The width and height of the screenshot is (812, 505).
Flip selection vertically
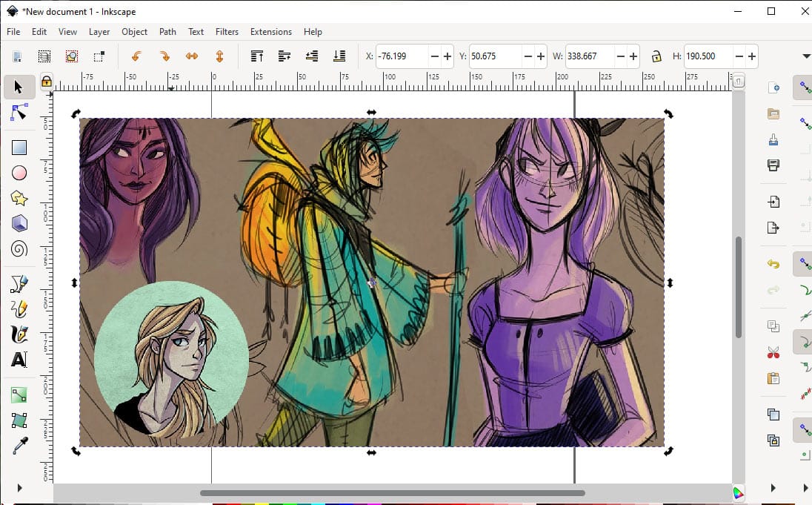219,56
